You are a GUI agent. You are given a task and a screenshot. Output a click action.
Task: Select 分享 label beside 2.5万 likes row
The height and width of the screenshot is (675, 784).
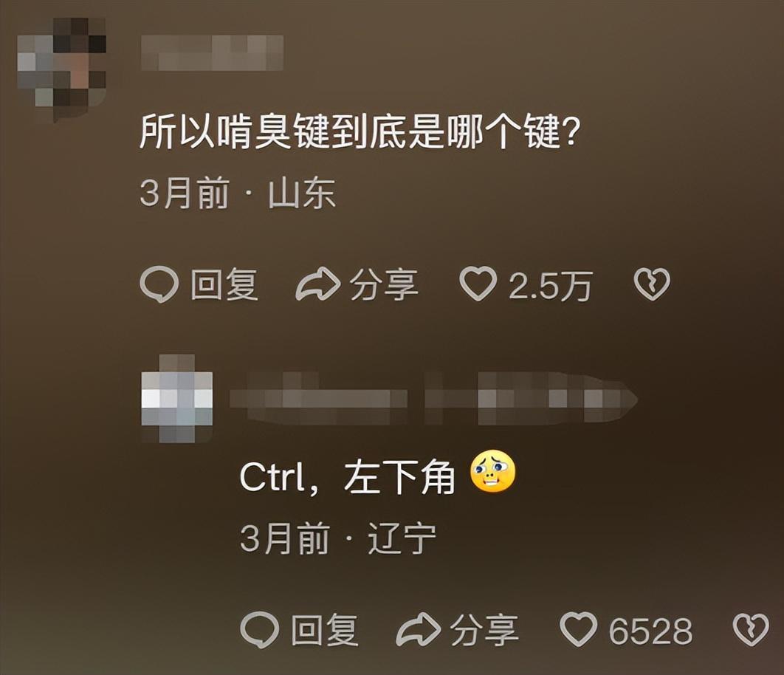pos(383,285)
